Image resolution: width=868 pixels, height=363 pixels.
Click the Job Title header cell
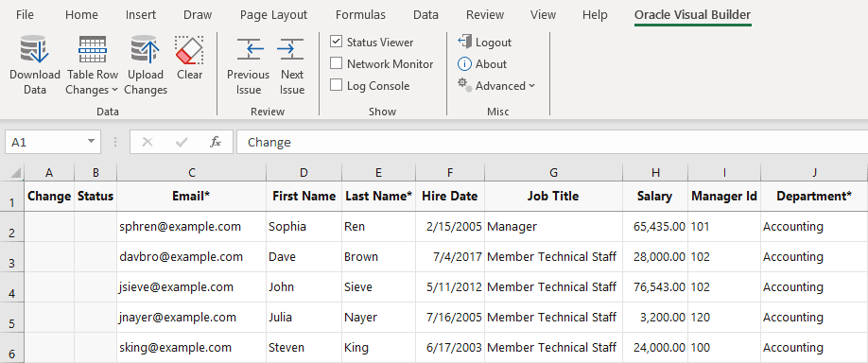point(553,196)
